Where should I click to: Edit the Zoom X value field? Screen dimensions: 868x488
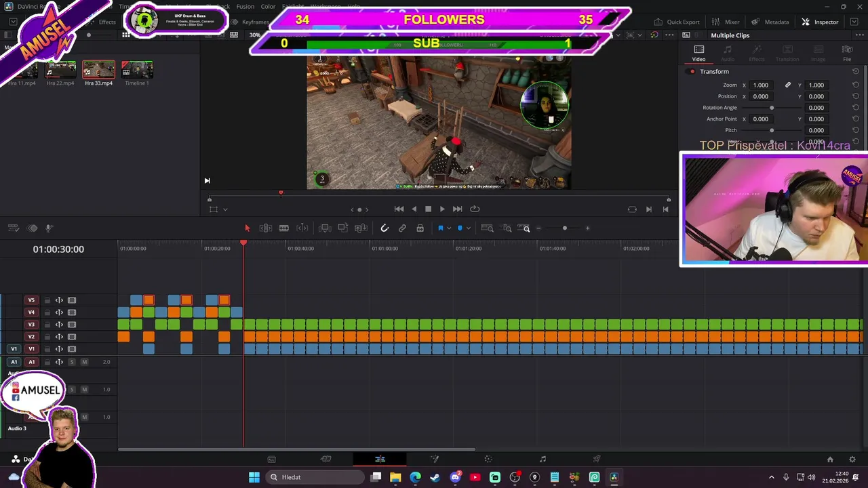coord(761,85)
